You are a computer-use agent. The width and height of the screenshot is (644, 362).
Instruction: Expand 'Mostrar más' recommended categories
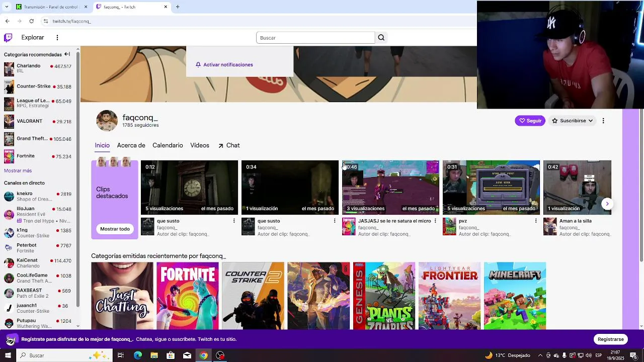tap(18, 170)
